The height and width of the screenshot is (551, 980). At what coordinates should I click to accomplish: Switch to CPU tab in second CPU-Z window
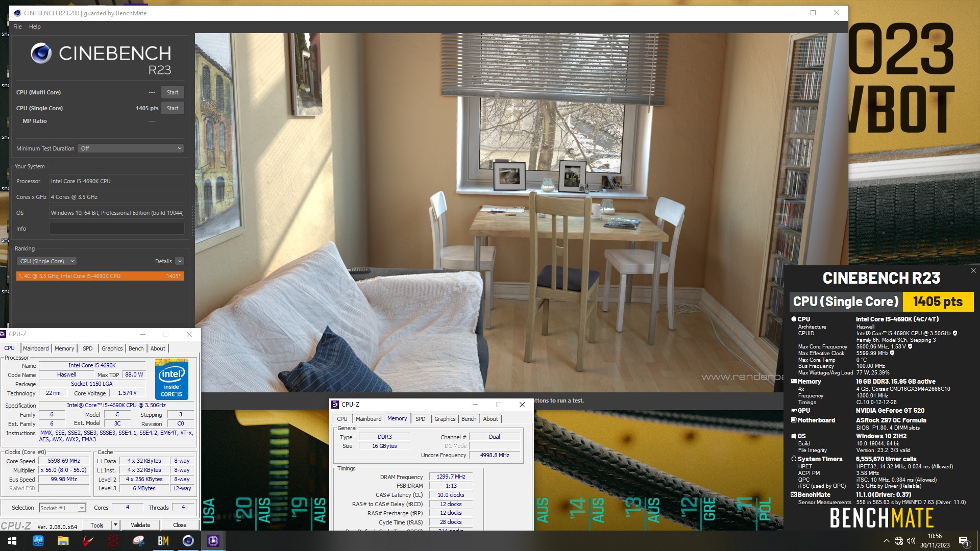click(342, 419)
